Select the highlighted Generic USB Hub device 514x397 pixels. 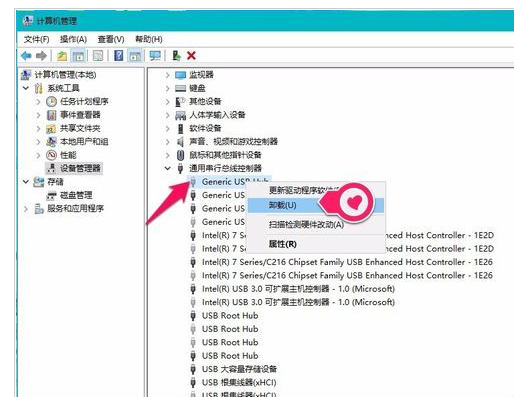point(230,182)
